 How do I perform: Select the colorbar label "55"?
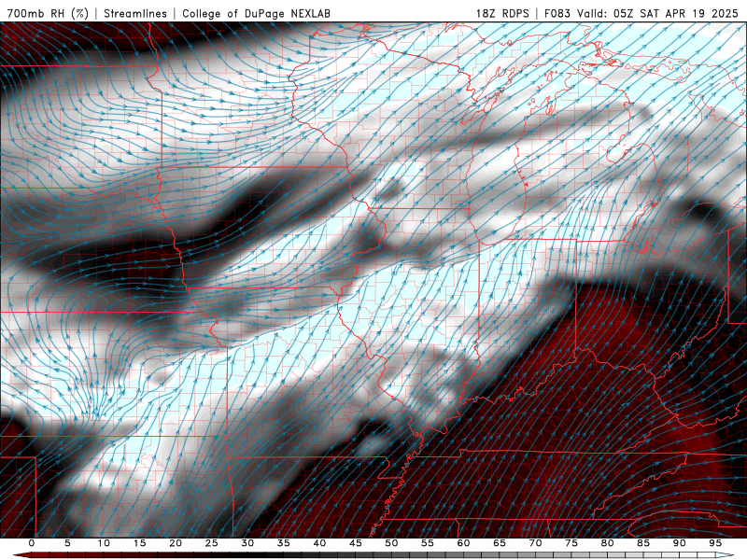(428, 543)
